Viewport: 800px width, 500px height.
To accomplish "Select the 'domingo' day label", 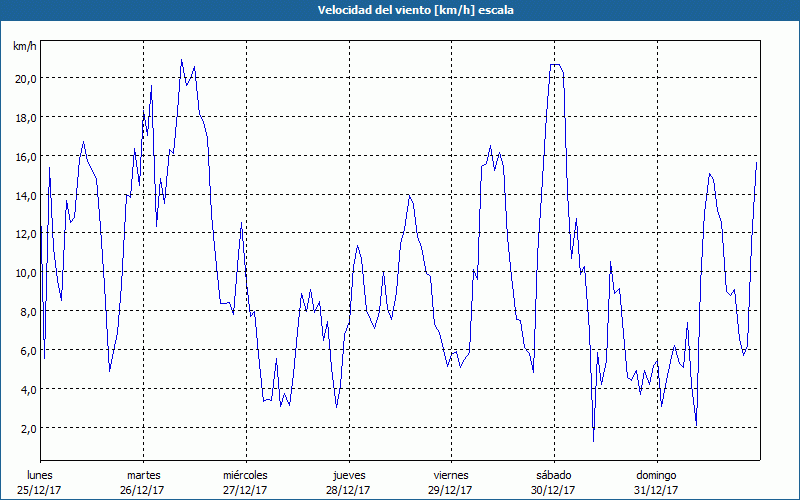I will coord(656,475).
